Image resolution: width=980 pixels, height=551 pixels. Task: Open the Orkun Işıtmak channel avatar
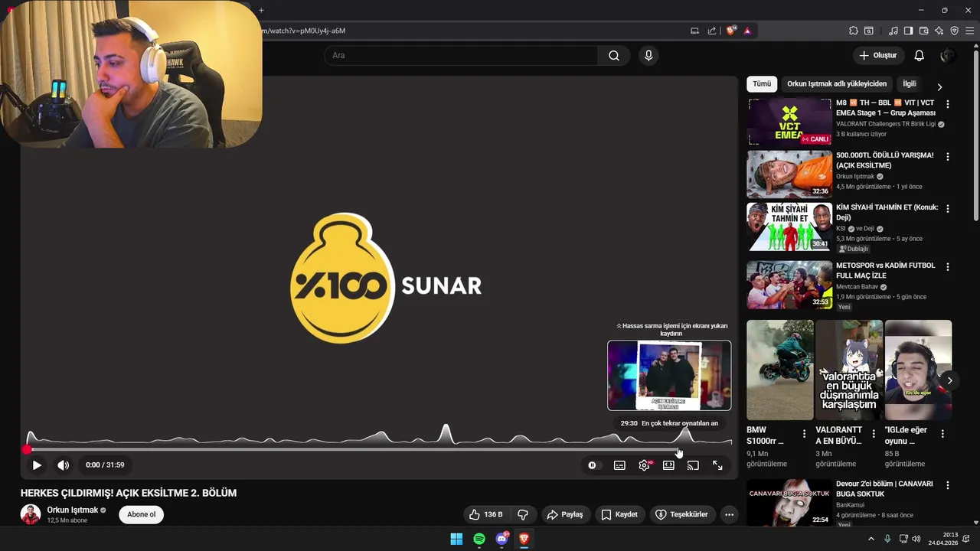[x=31, y=514]
